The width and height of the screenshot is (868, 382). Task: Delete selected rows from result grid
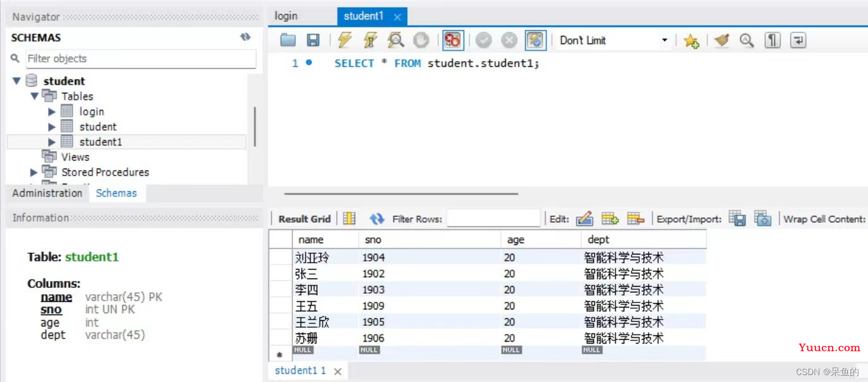(x=635, y=218)
